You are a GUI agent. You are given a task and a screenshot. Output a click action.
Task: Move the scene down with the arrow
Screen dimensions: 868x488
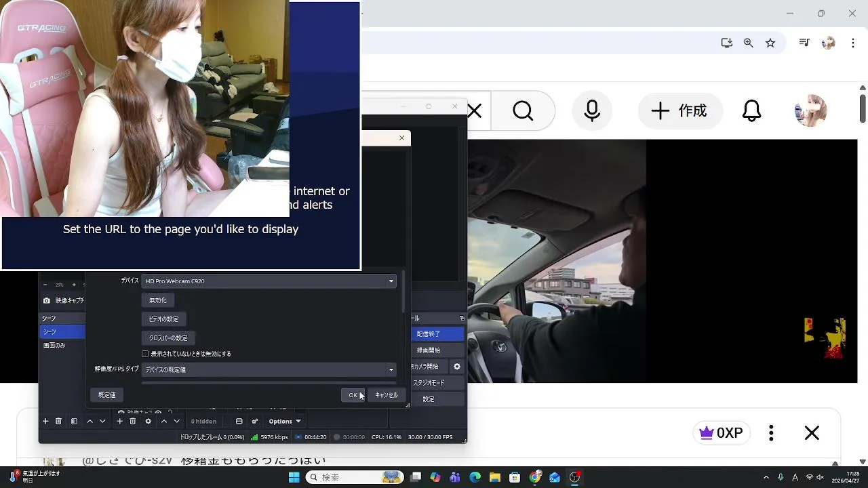pos(102,421)
